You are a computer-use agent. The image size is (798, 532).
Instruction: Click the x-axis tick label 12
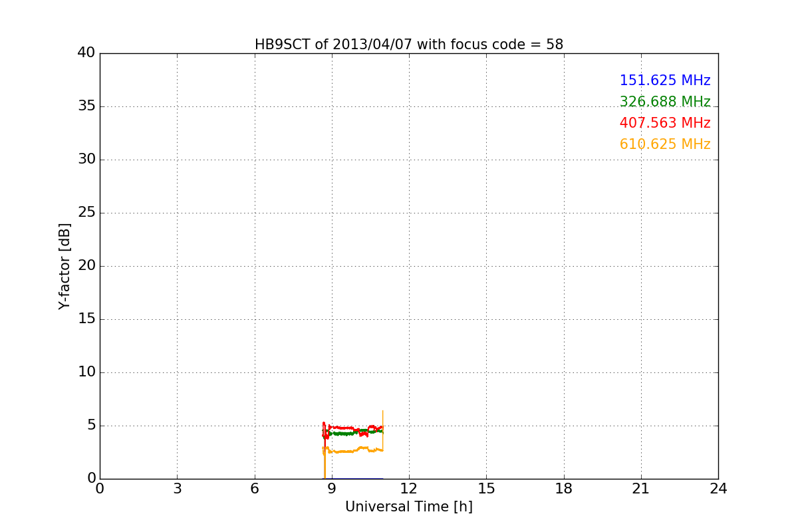point(409,489)
